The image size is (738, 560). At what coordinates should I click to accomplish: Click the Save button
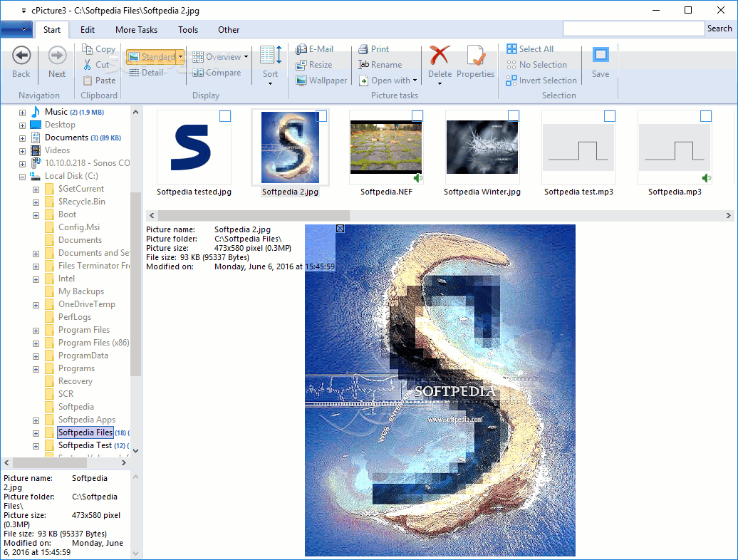601,61
